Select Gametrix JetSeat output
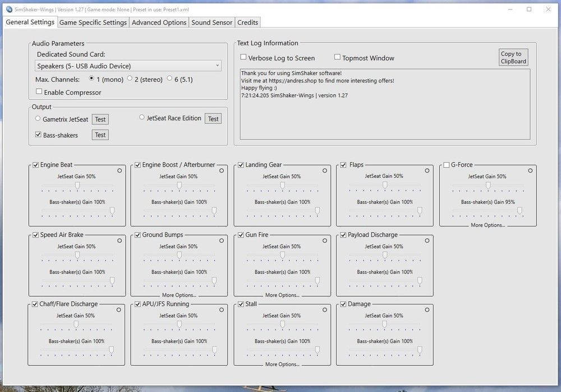The width and height of the screenshot is (561, 392). (x=38, y=118)
